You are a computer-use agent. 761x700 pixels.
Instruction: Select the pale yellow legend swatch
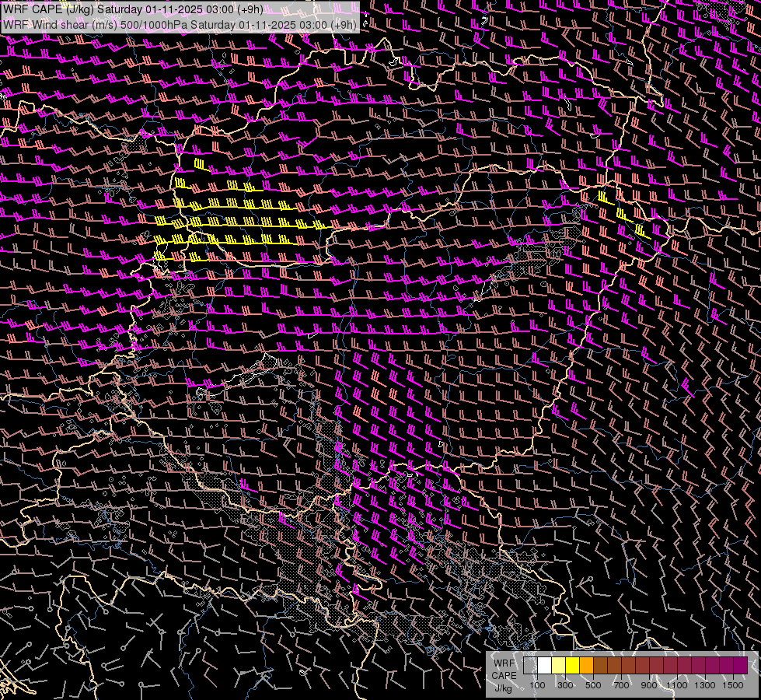559,666
